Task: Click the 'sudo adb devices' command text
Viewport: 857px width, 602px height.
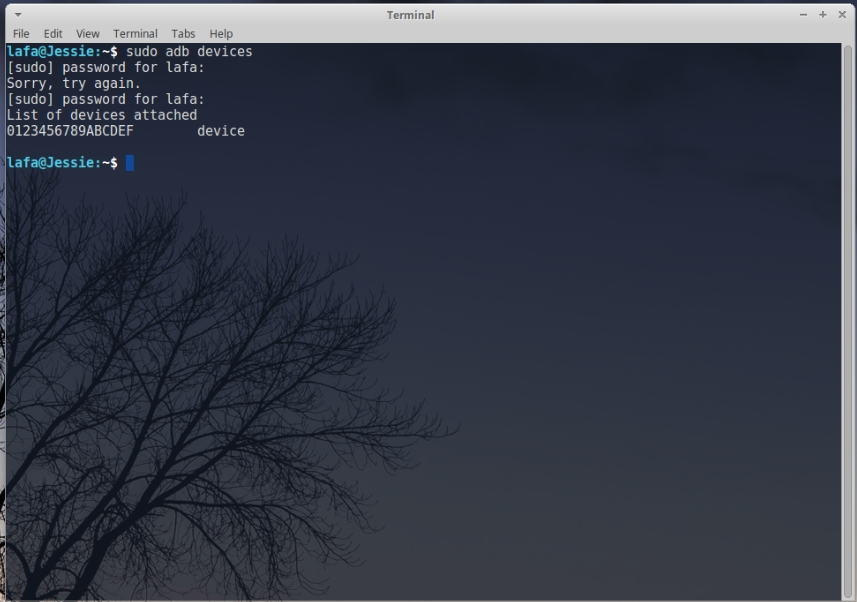Action: 189,51
